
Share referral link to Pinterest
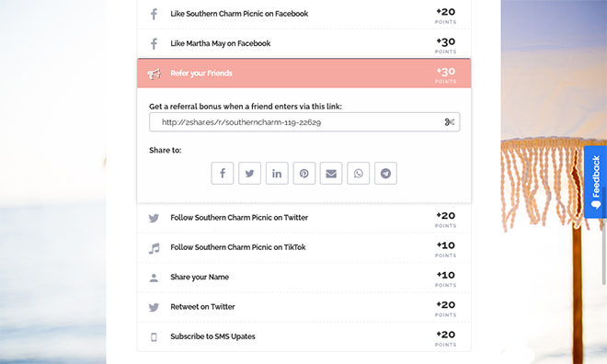(x=303, y=174)
